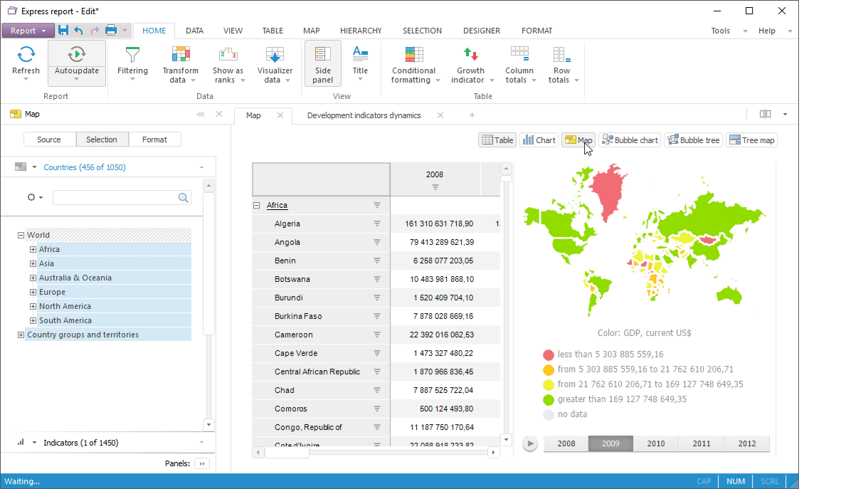The height and width of the screenshot is (489, 868).
Task: Select 2011 on the map timeline
Action: coord(701,443)
